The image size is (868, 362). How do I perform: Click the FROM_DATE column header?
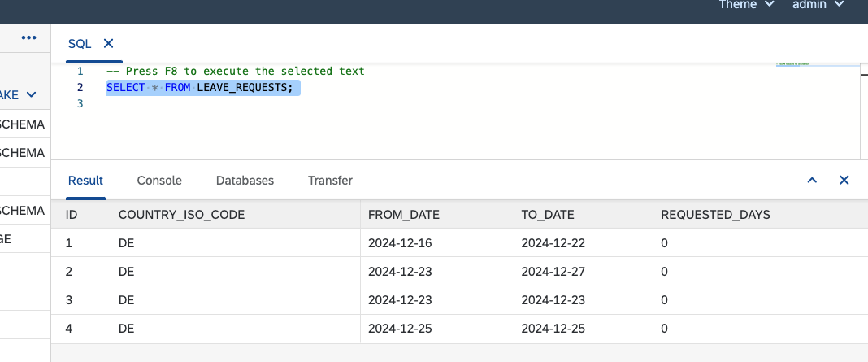click(404, 215)
